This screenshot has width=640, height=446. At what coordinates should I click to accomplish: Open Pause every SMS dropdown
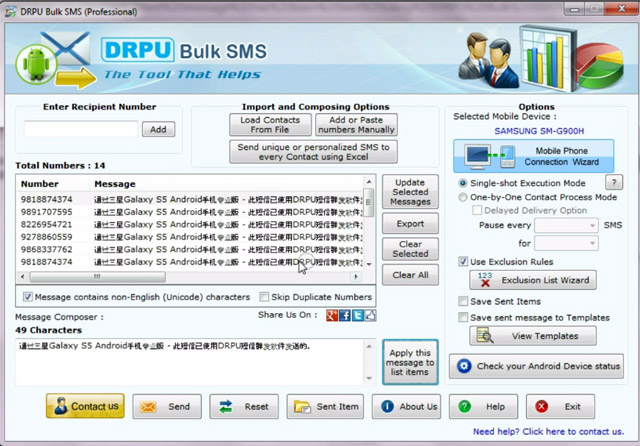566,225
